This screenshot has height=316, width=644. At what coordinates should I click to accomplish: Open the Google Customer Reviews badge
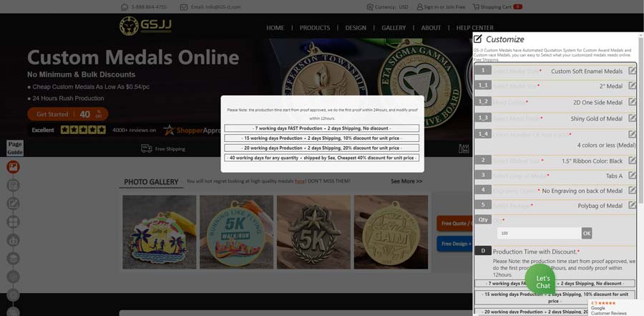click(x=615, y=308)
